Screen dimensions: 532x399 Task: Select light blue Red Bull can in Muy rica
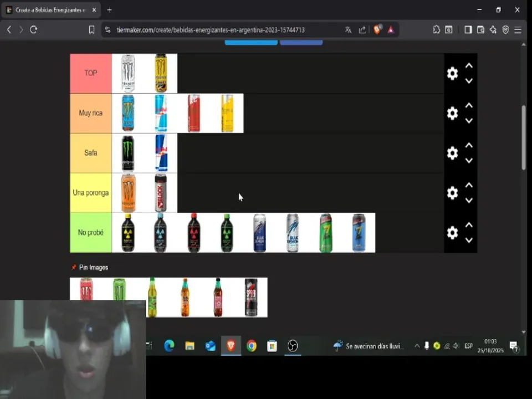point(161,113)
